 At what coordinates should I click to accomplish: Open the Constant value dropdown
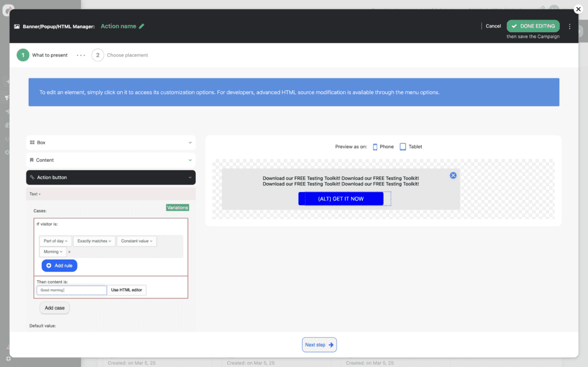137,241
